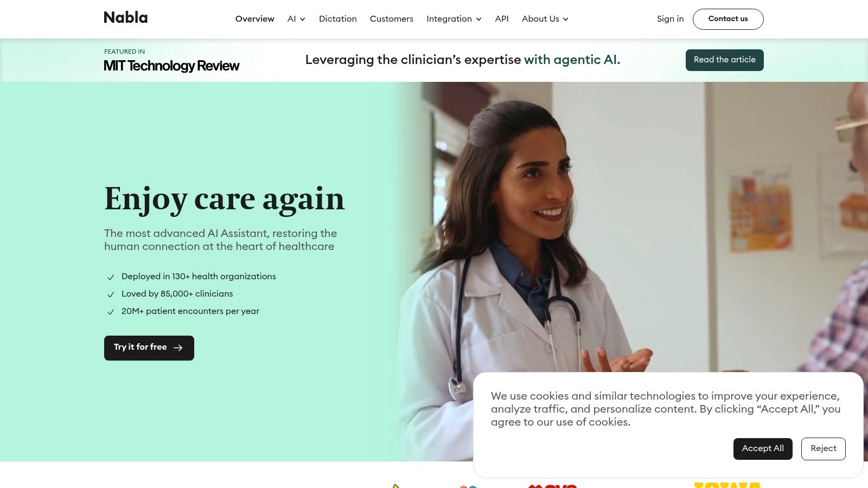This screenshot has width=868, height=488.
Task: Open the Dictation page
Action: click(338, 19)
